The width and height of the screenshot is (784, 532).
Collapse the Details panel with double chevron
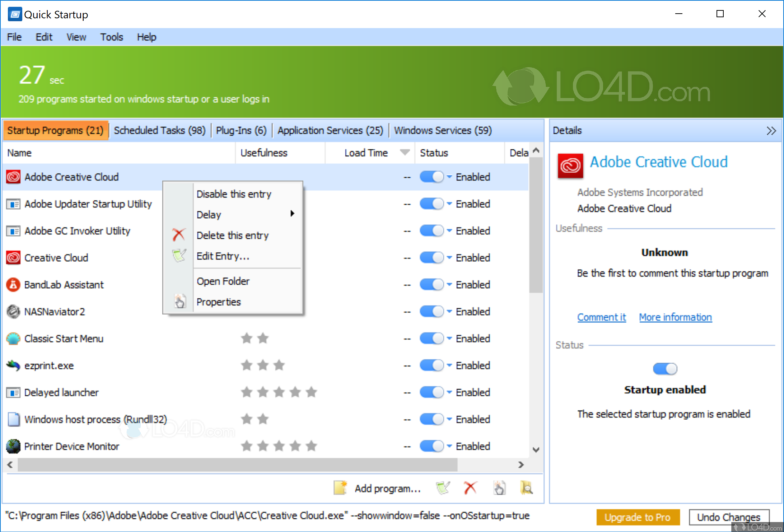(x=771, y=131)
